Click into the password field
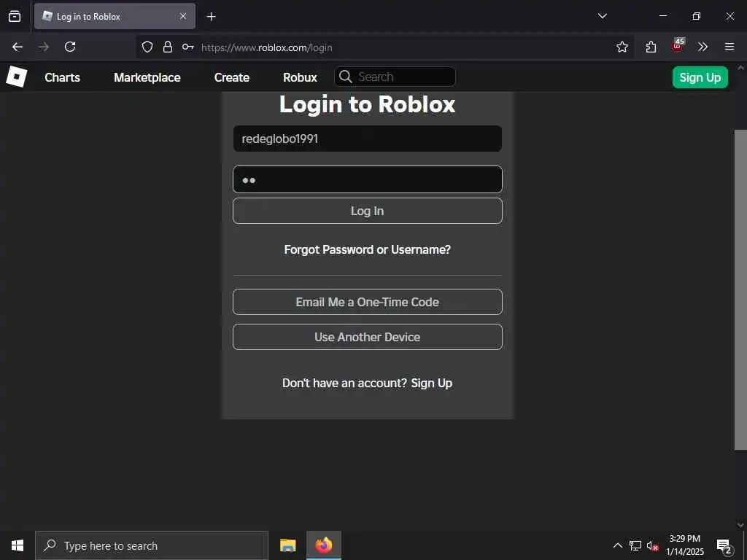The height and width of the screenshot is (560, 747). [x=368, y=179]
